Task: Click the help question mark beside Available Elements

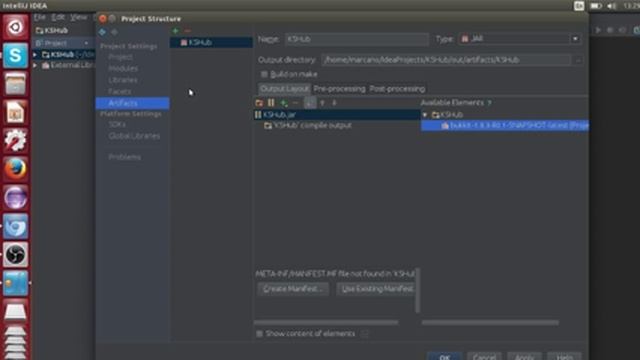Action: click(x=489, y=103)
